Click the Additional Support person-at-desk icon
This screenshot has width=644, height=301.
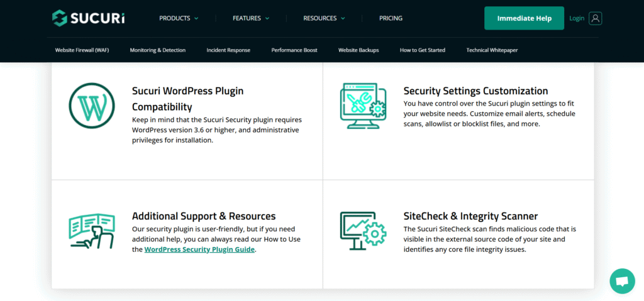[x=91, y=231]
